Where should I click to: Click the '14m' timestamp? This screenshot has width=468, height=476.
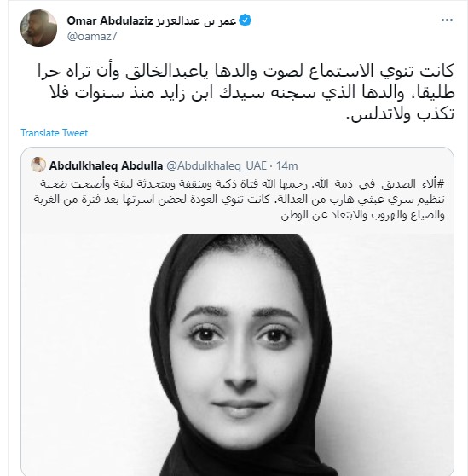tap(286, 165)
